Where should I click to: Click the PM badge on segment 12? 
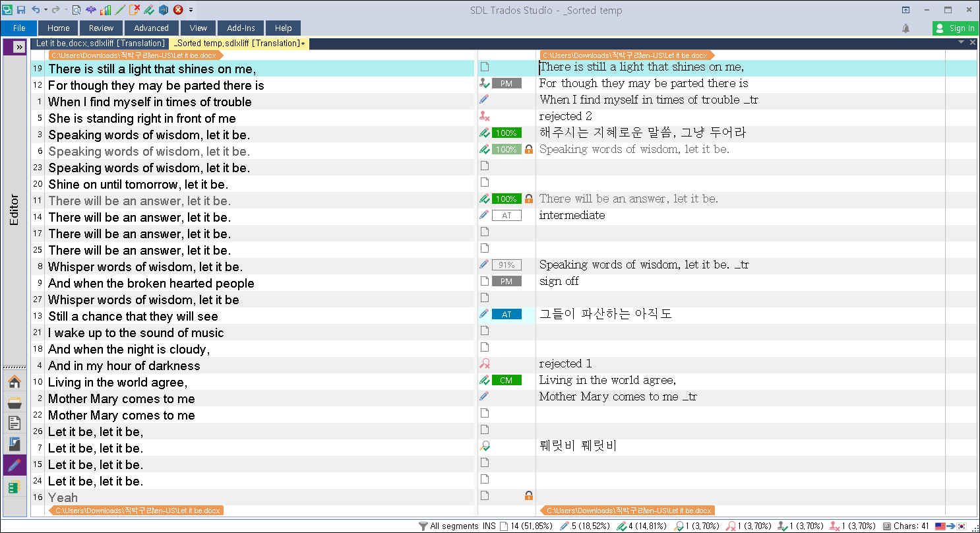(506, 84)
